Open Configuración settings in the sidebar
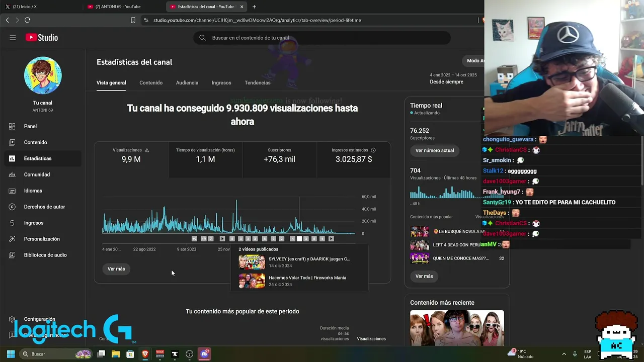This screenshot has height=362, width=644. (43, 319)
